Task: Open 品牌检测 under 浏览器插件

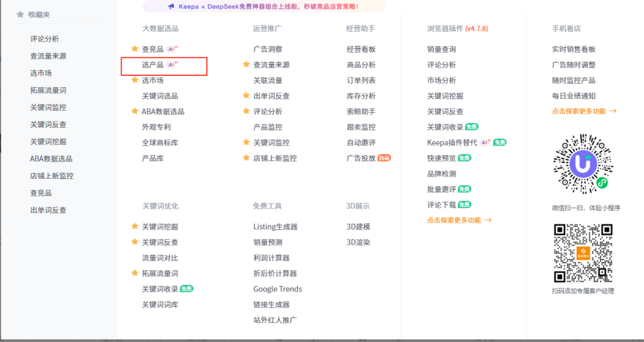Action: click(x=441, y=174)
